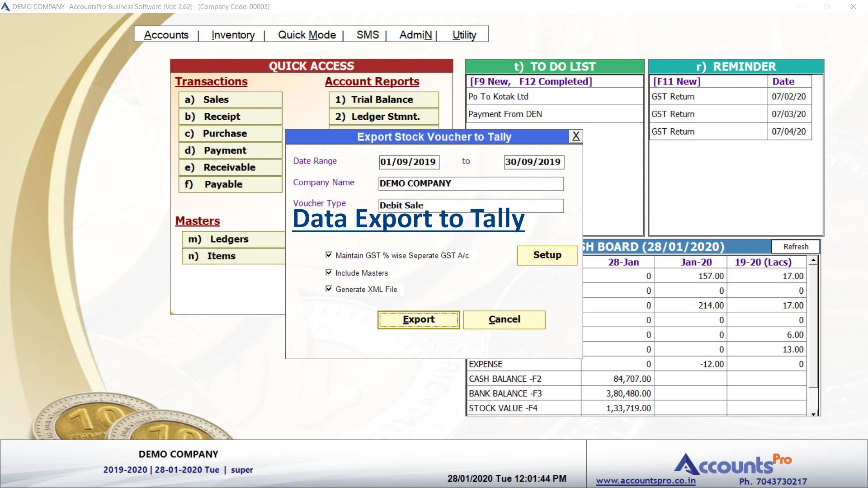Enable Maintain GST % wise Seperate GST A/c

329,255
